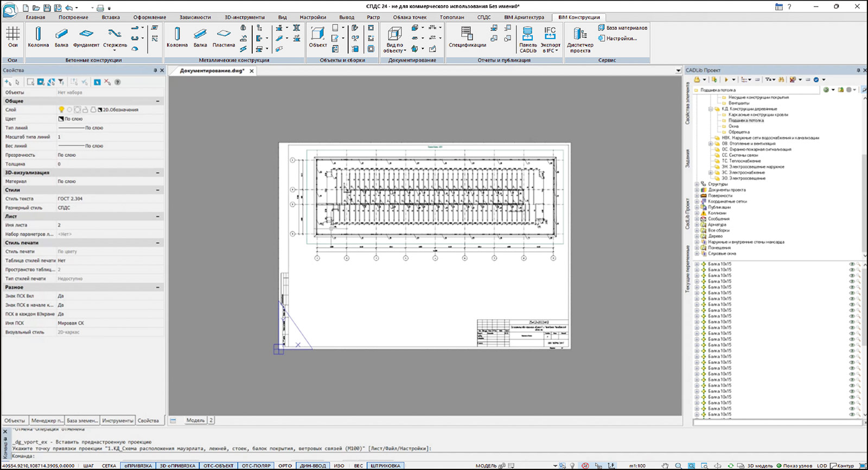The height and width of the screenshot is (470, 868).
Task: Toggle ОРТО mode in status bar
Action: pyautogui.click(x=285, y=466)
